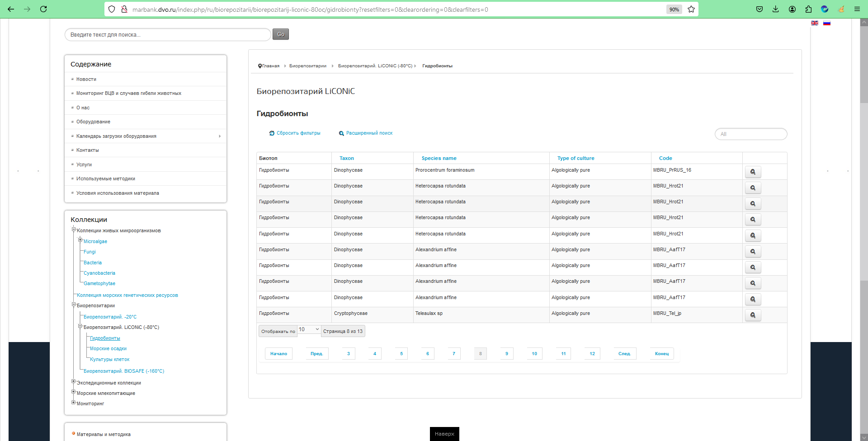Open Культуры клеток tree link

tap(109, 360)
